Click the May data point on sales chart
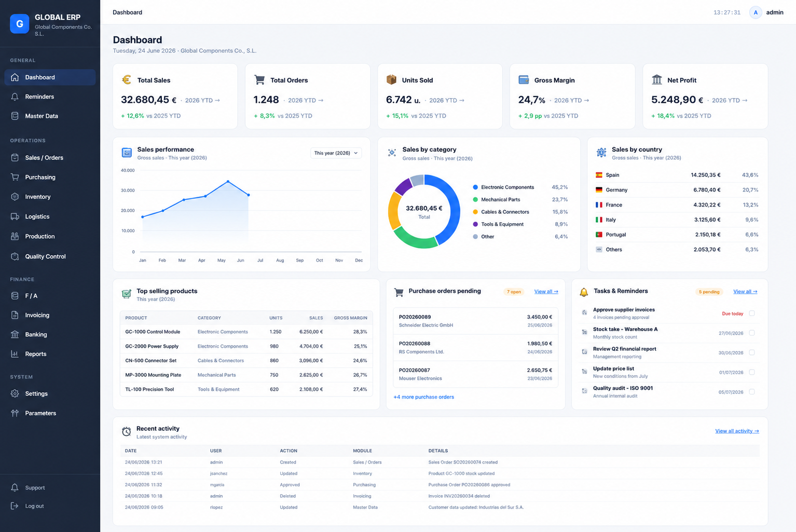 click(228, 182)
